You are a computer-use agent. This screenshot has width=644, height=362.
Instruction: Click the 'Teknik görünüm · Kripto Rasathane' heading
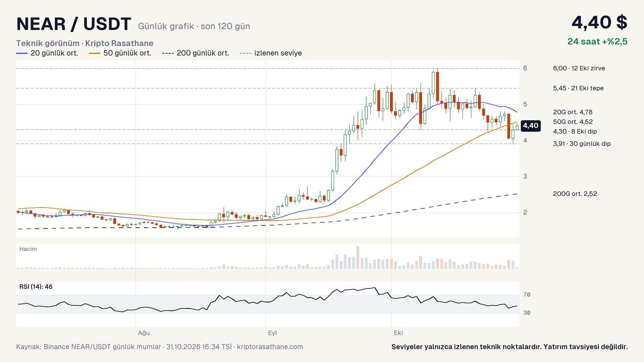pyautogui.click(x=85, y=43)
